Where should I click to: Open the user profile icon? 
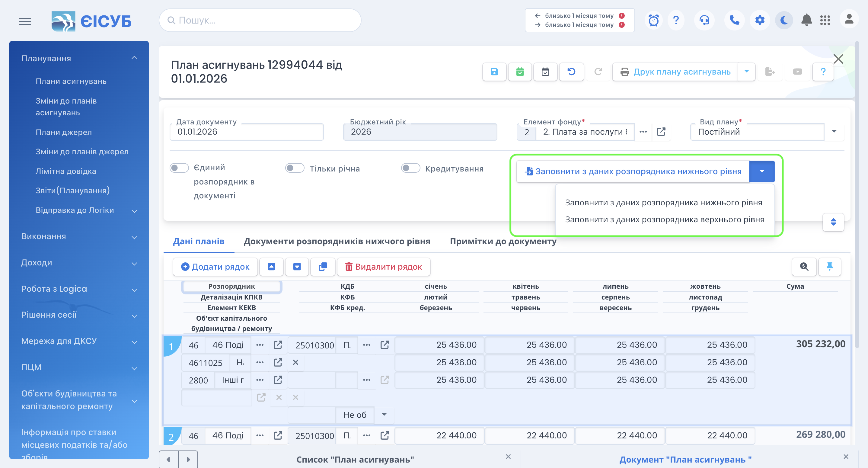849,20
